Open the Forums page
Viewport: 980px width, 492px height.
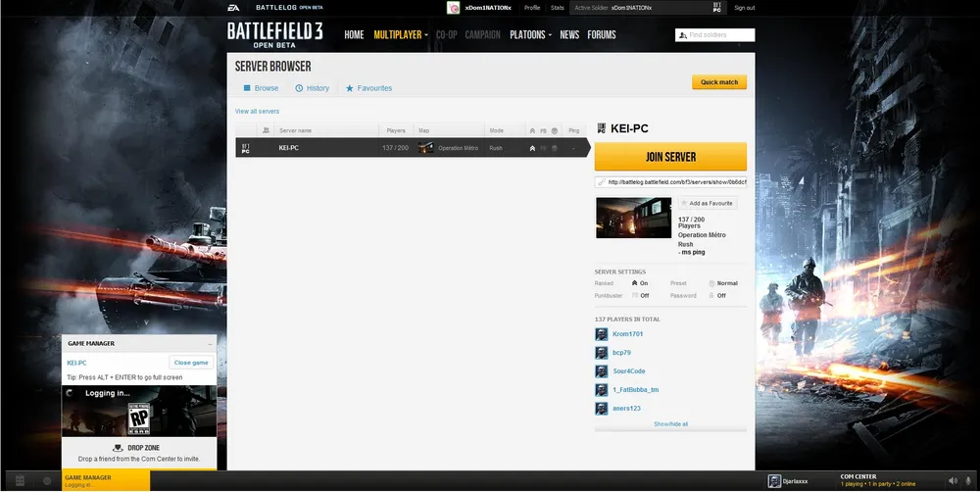point(602,35)
